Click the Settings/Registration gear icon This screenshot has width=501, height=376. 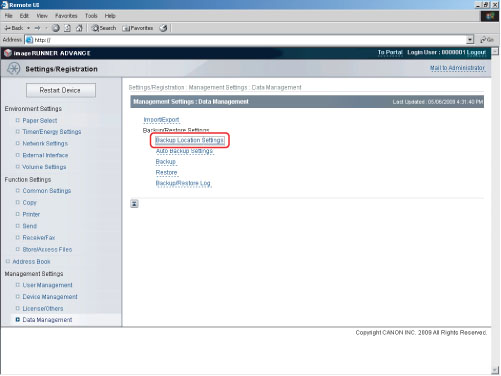pos(14,69)
